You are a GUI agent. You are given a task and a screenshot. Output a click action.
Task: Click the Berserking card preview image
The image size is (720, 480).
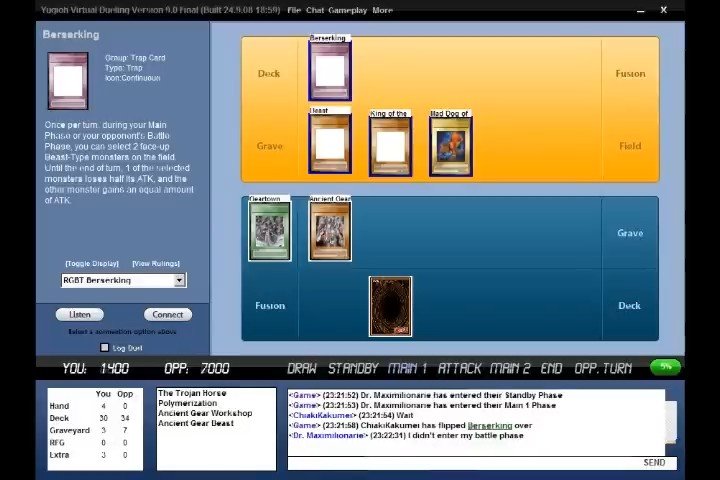68,81
